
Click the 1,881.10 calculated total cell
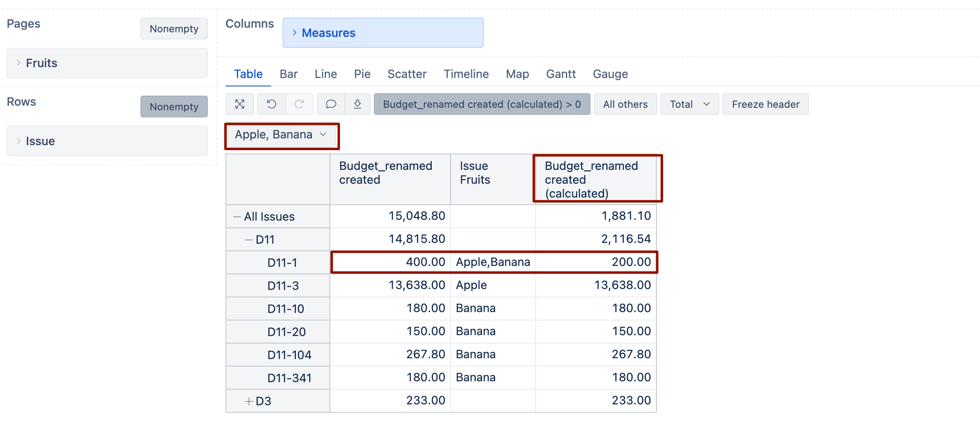click(x=596, y=216)
